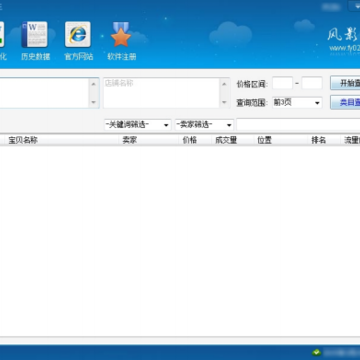Focus the maximum price field of 价格区间

click(312, 83)
